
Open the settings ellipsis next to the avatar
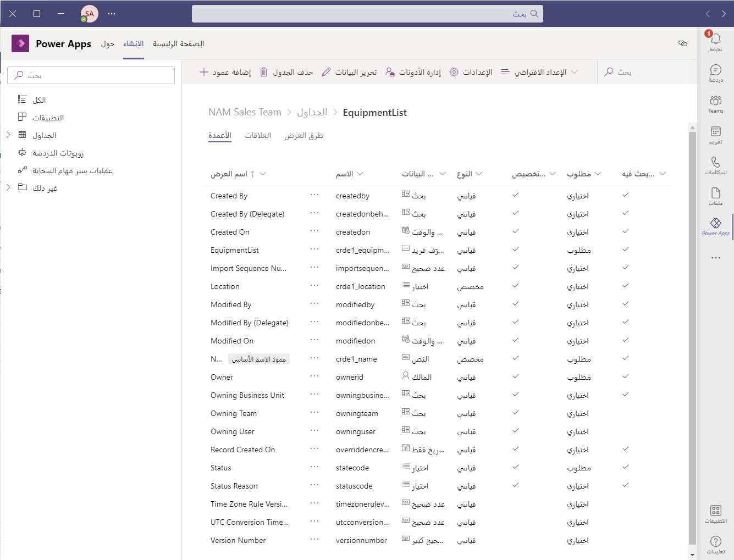coord(112,14)
